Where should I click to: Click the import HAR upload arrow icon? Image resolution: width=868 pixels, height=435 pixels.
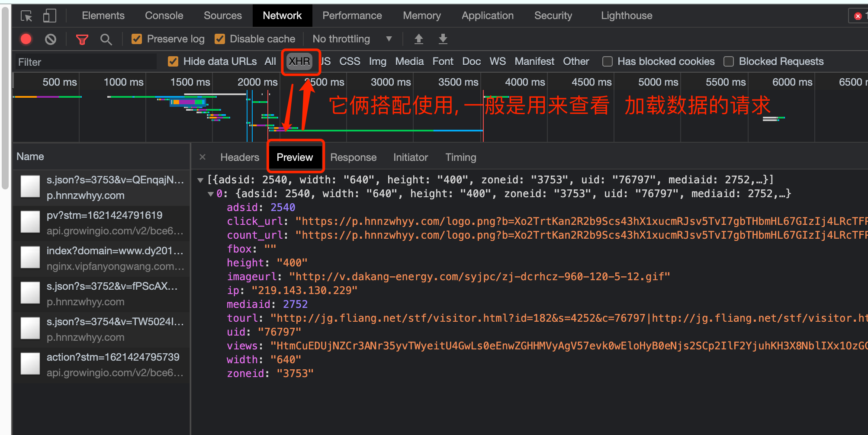pos(418,39)
